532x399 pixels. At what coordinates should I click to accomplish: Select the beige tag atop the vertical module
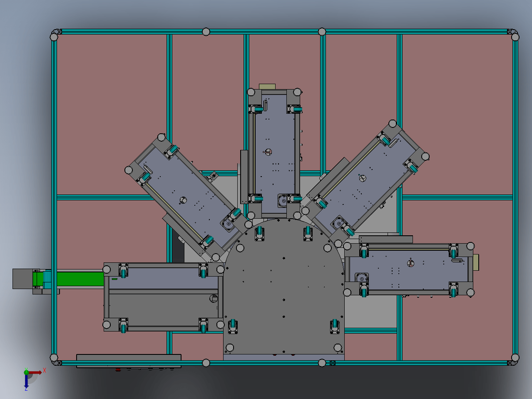point(267,86)
